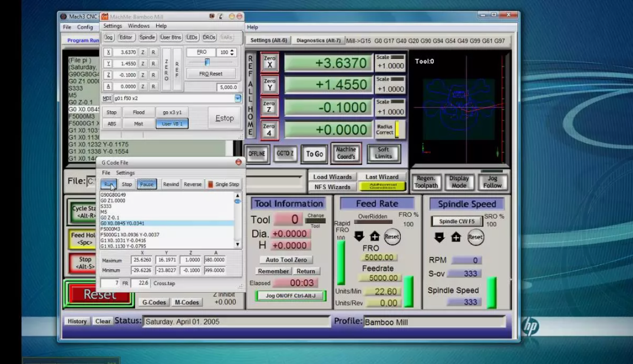Click Single Step with red indicator

click(223, 184)
